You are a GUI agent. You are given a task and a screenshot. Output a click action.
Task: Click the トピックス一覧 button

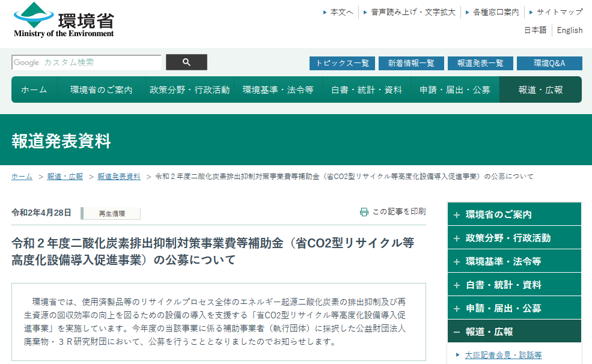342,63
